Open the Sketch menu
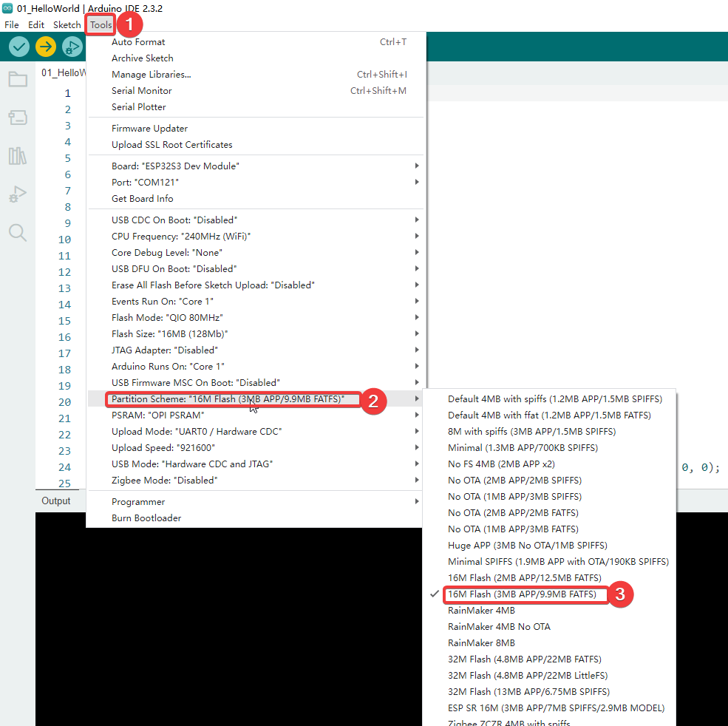The image size is (728, 726). tap(67, 24)
